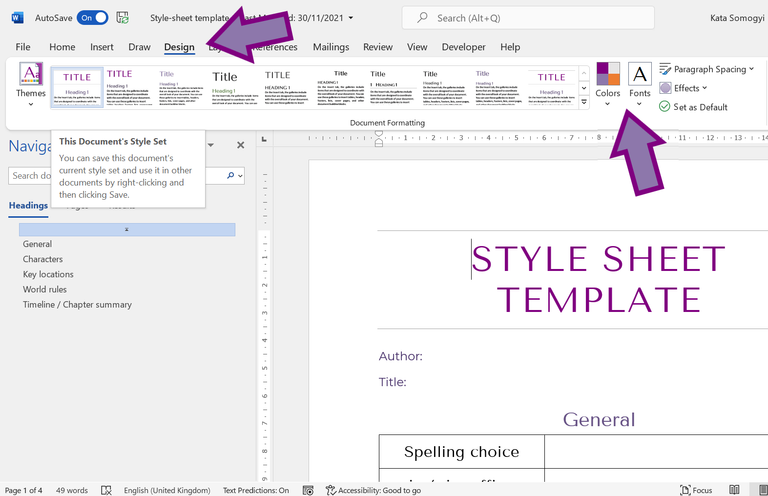
Task: Select the first purple TITLE style set
Action: click(x=77, y=87)
